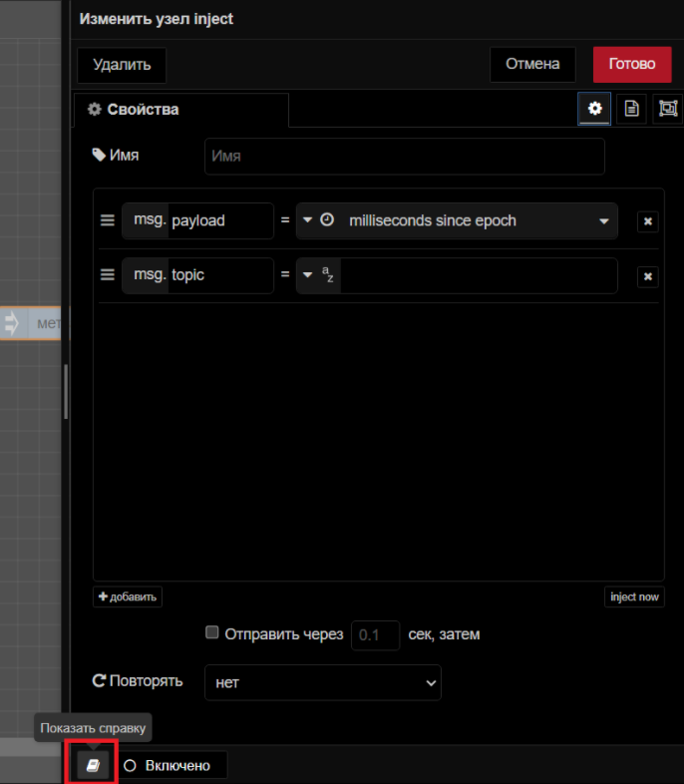Screen dimensions: 684x784
Task: Click the Show help book icon
Action: (x=93, y=765)
